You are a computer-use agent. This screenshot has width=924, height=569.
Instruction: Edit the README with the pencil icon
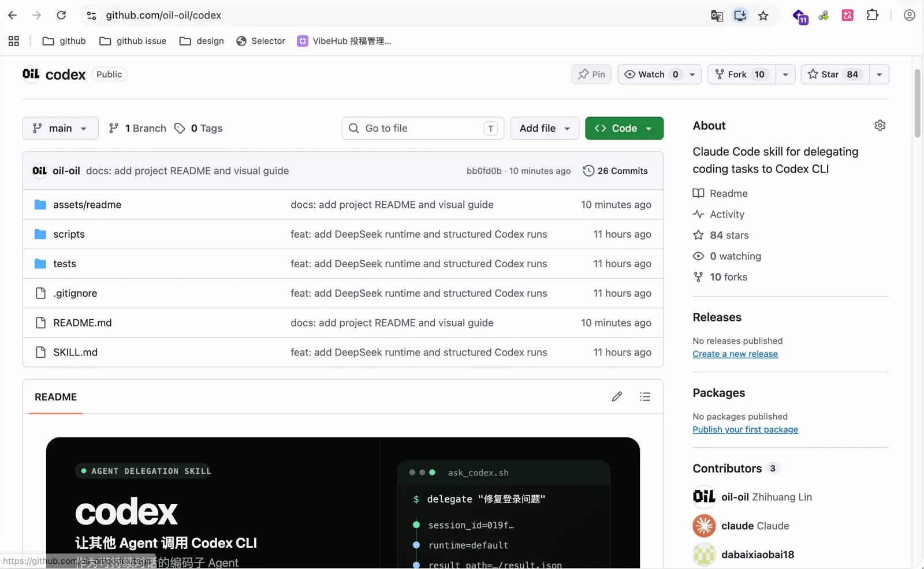[x=617, y=396]
